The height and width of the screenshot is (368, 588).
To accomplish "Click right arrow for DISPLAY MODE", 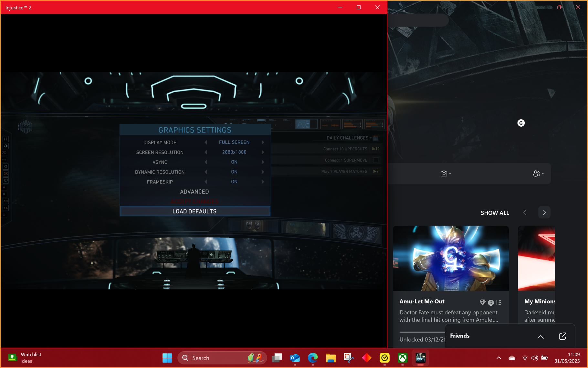I will click(x=263, y=142).
